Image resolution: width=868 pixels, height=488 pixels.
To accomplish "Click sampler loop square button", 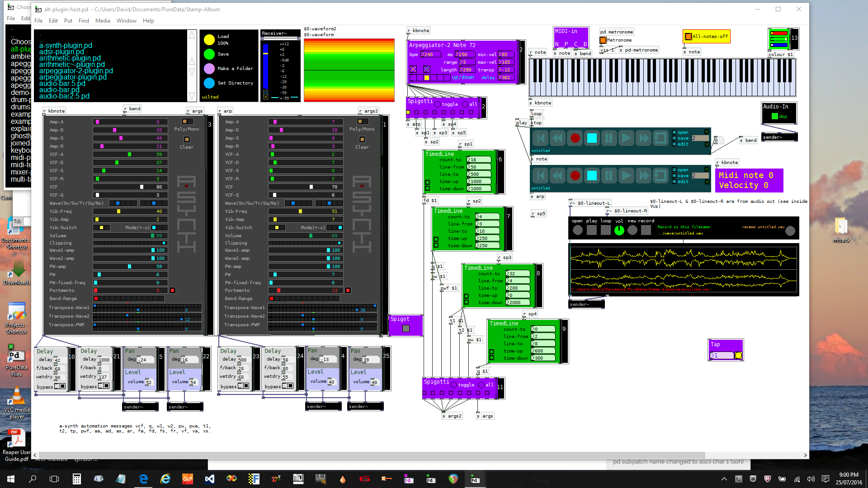I will (606, 230).
